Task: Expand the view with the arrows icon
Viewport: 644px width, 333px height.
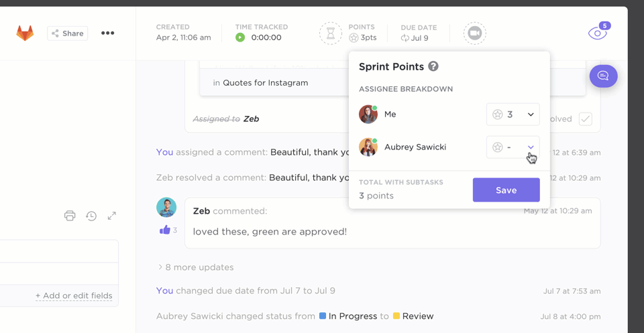Action: point(112,216)
